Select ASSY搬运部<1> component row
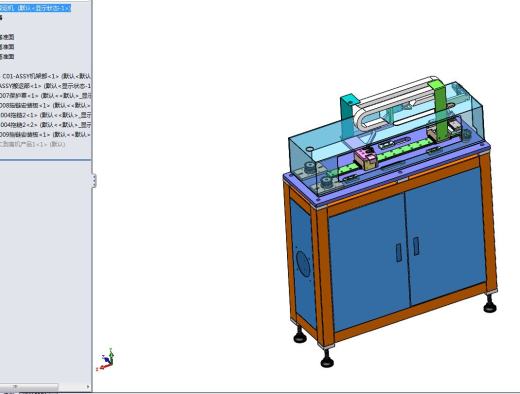The image size is (520, 394). (45, 86)
